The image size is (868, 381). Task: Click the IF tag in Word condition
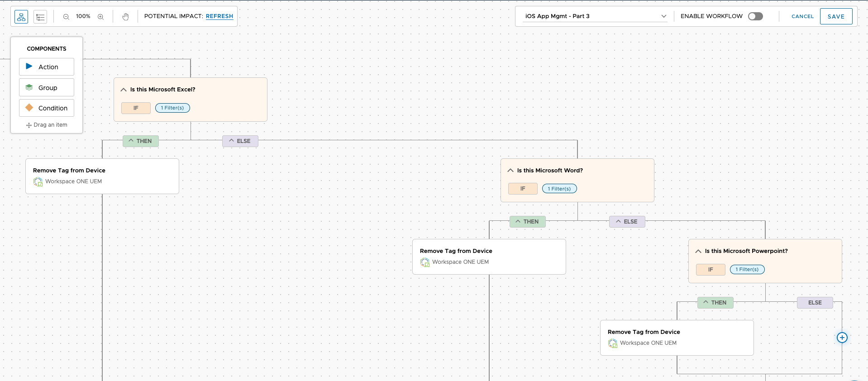523,189
